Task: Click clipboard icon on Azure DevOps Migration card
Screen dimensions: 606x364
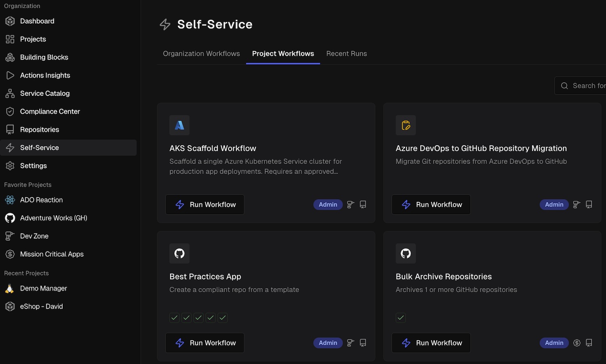Action: (x=406, y=125)
